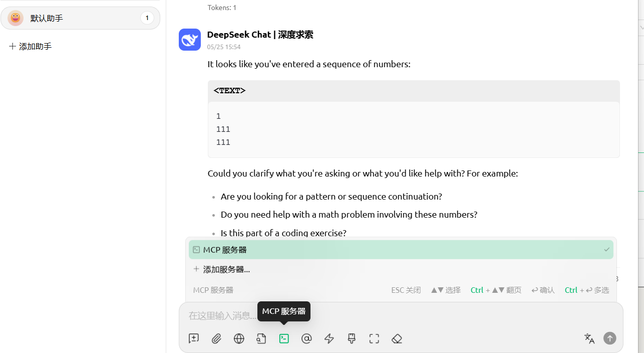
Task: Select 默认助手 assistant in sidebar
Action: pyautogui.click(x=80, y=18)
